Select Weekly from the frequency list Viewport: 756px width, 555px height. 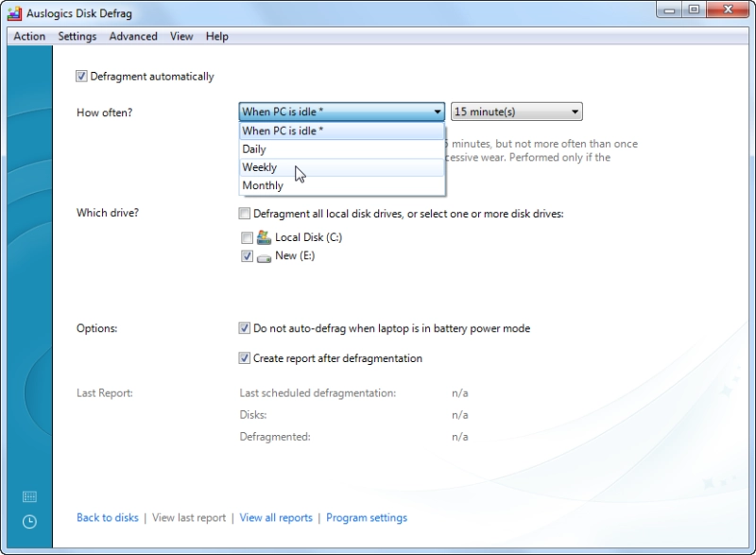pos(342,167)
